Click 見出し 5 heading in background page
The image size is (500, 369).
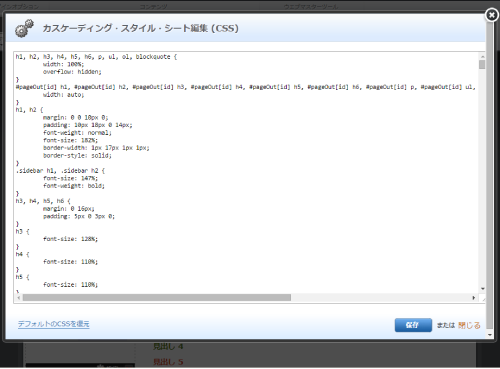(168, 362)
